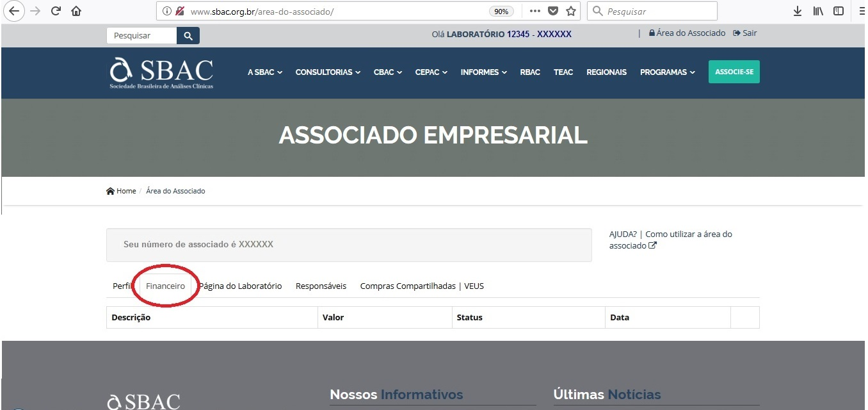
Task: Switch to the Perfil tab
Action: click(122, 286)
